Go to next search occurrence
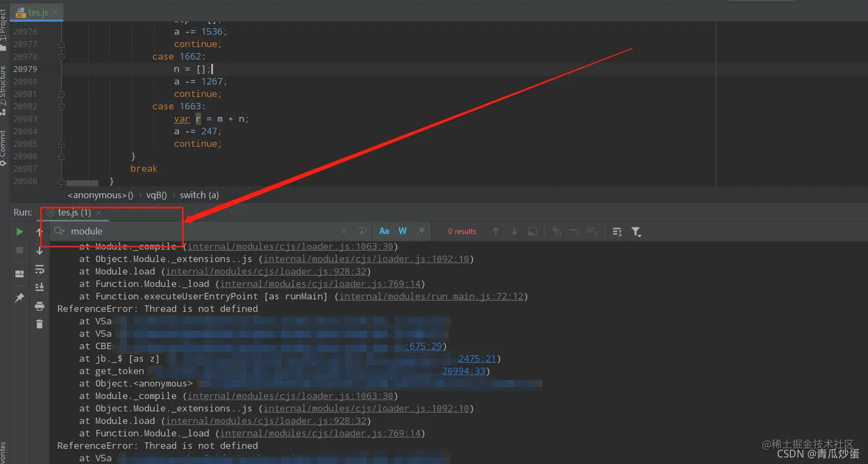The width and height of the screenshot is (868, 464). click(x=514, y=231)
